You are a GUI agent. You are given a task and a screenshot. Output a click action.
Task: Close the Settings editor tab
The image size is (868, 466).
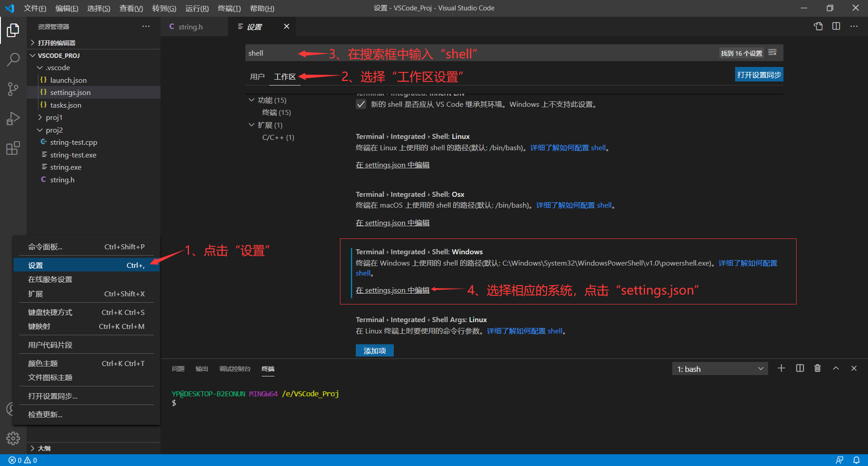(287, 27)
